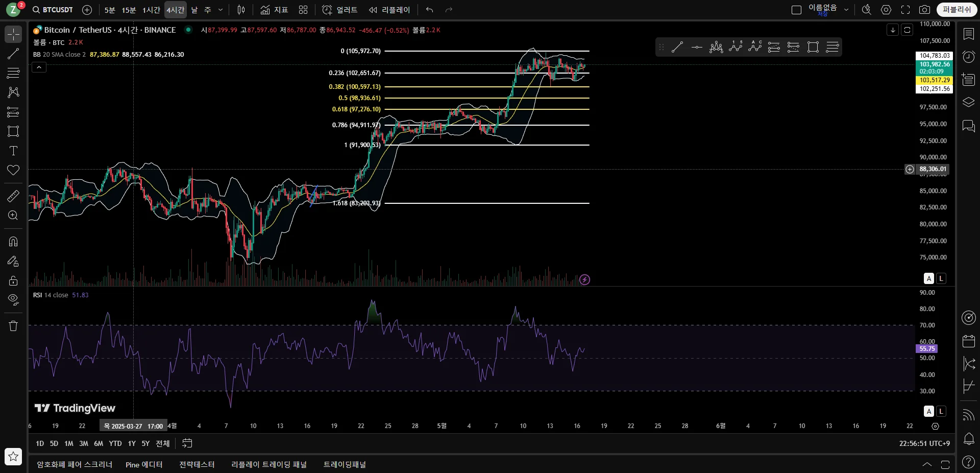Open the user profile menu avatar
This screenshot has width=980, height=473.
tap(13, 10)
